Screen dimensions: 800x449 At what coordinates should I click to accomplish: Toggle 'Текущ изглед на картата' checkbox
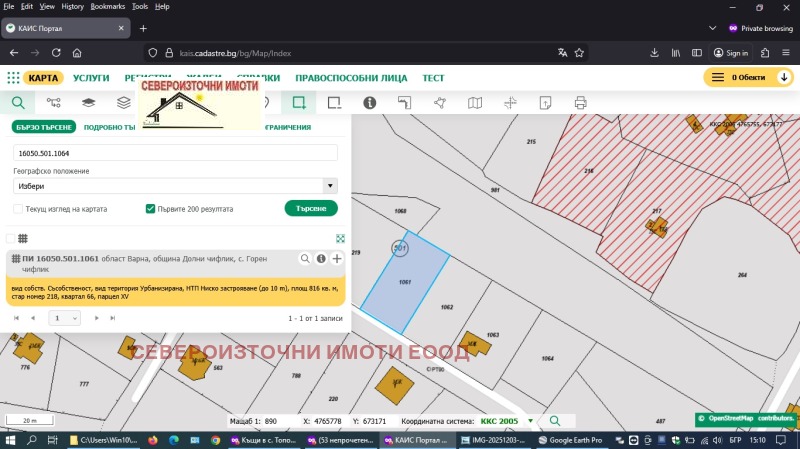18,209
